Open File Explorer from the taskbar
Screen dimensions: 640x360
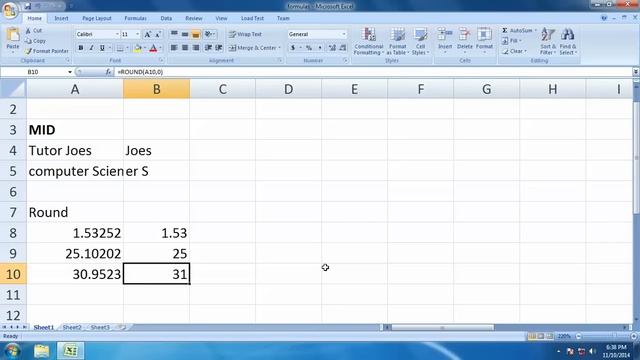click(42, 351)
